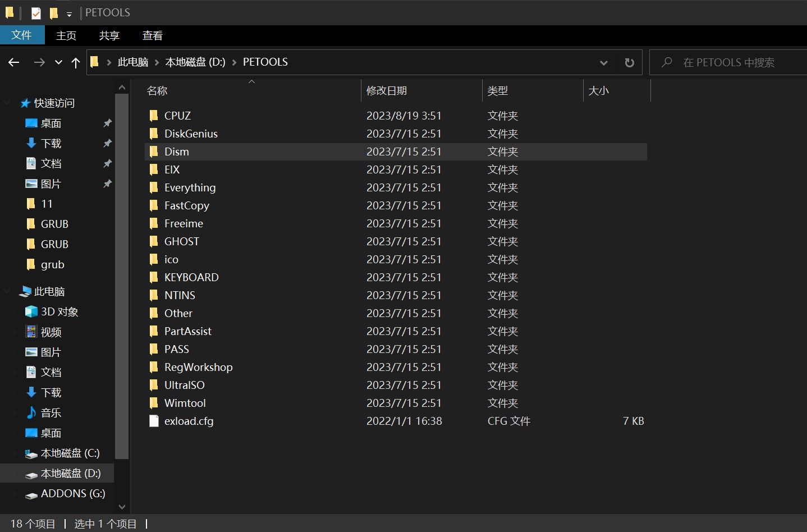Click the folder icon in the address bar
807x532 pixels.
pyautogui.click(x=94, y=62)
